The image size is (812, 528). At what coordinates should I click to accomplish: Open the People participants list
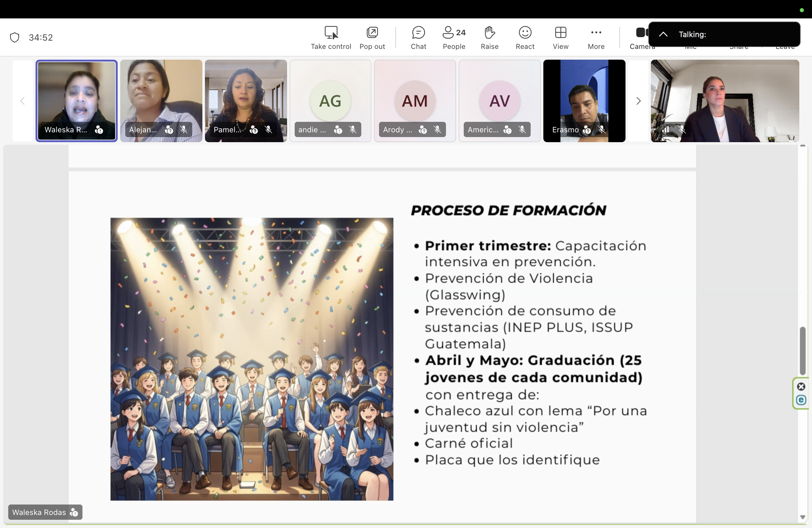point(454,37)
